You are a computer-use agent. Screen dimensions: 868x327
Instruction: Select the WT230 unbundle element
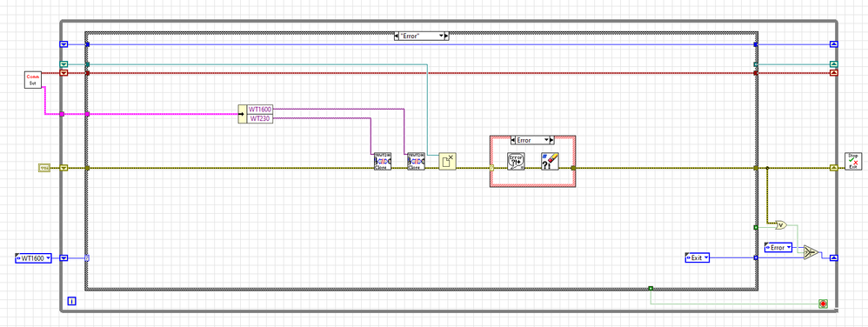click(x=260, y=118)
